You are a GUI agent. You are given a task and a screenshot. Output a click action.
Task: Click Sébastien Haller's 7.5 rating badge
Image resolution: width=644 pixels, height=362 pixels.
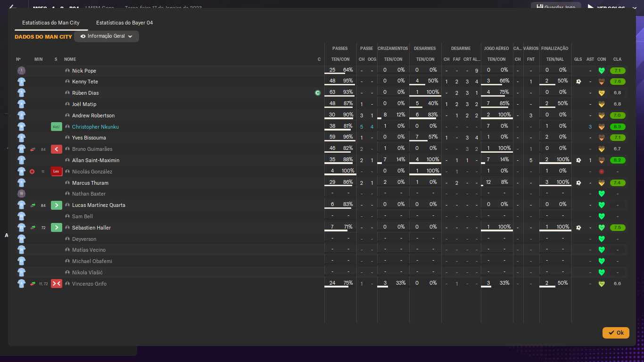point(618,228)
